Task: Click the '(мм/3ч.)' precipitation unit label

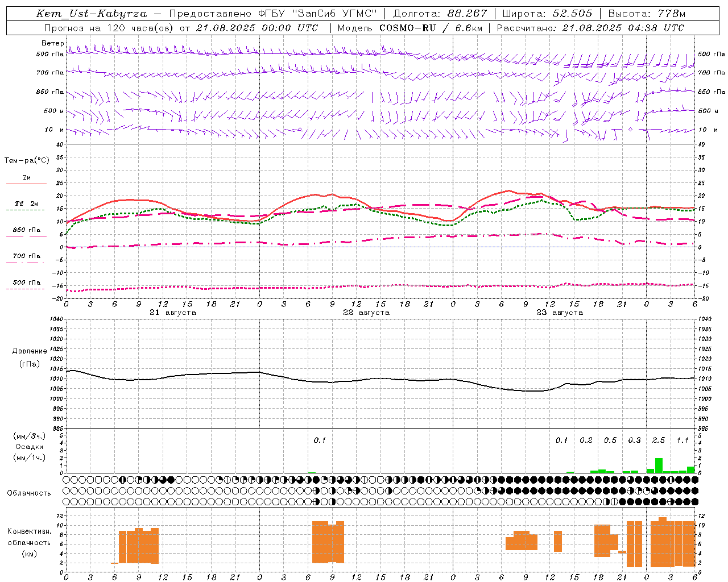Action: (x=30, y=436)
